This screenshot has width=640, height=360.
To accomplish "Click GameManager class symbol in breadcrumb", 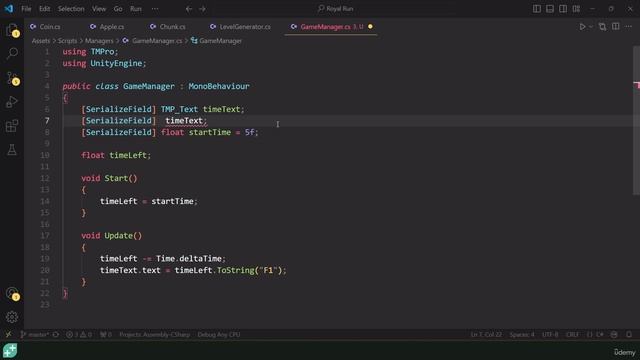I will click(220, 41).
